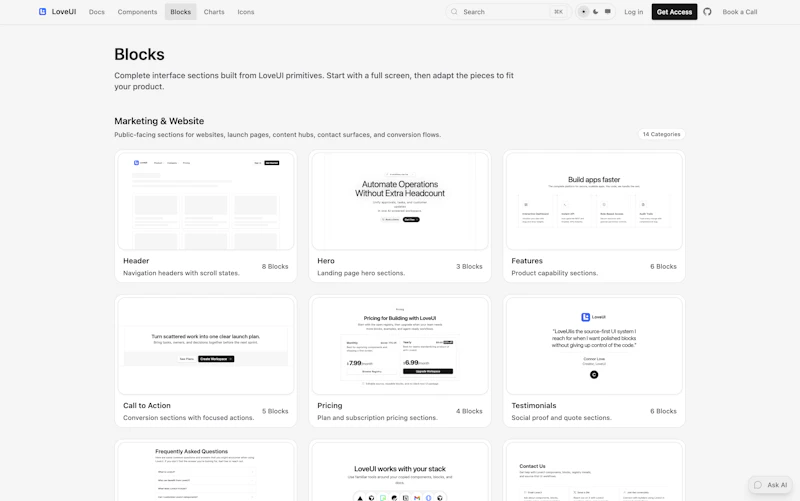Click the Marketing & Website heading
The width and height of the screenshot is (800, 501).
click(x=159, y=121)
